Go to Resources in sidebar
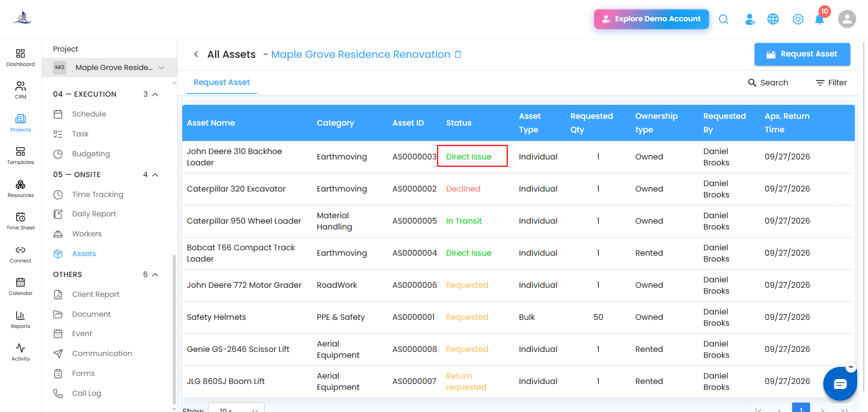This screenshot has height=412, width=868. coord(20,189)
